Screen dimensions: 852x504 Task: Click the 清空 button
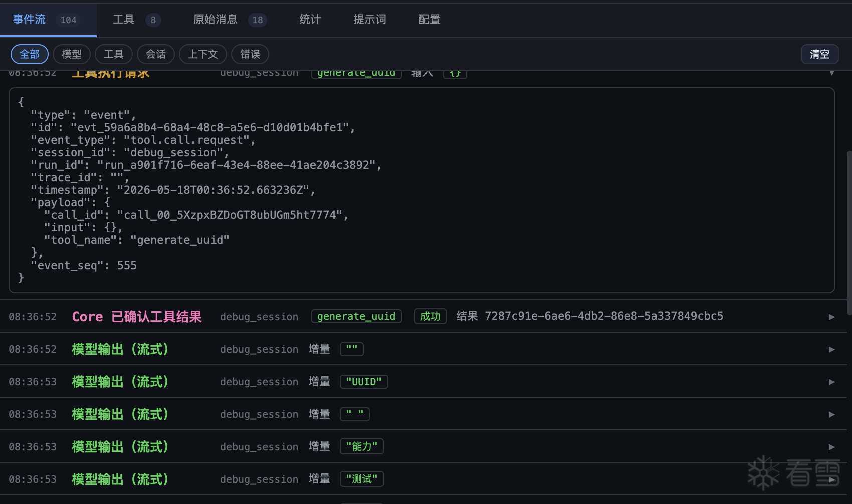pos(820,54)
